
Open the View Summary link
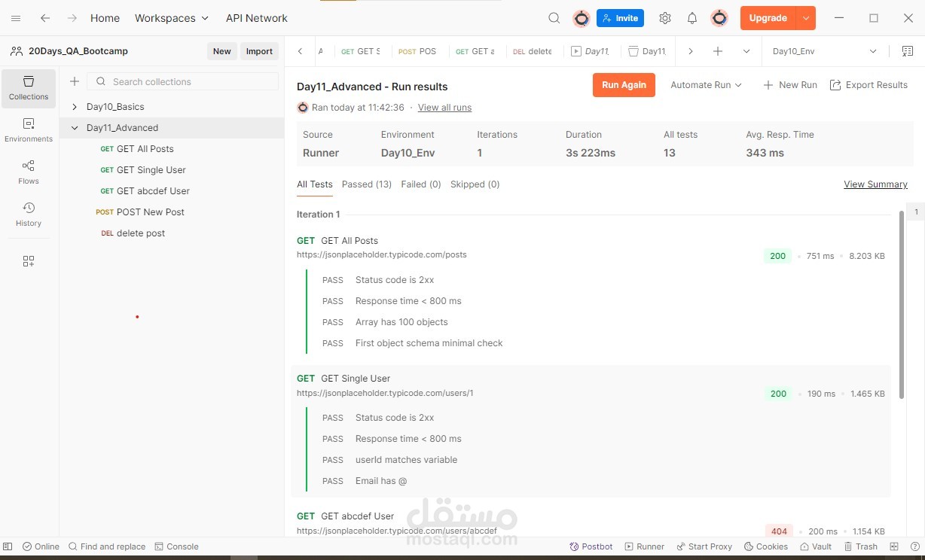coord(875,184)
